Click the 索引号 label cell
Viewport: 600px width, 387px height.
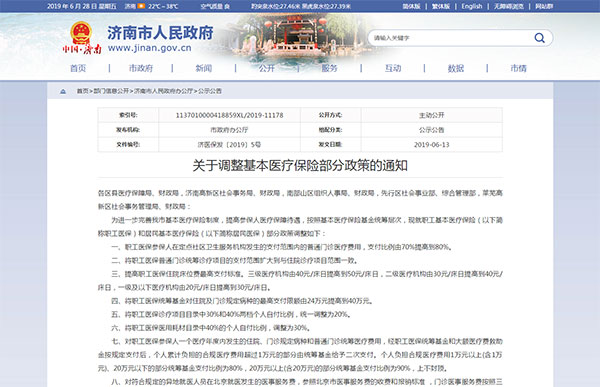coord(128,115)
